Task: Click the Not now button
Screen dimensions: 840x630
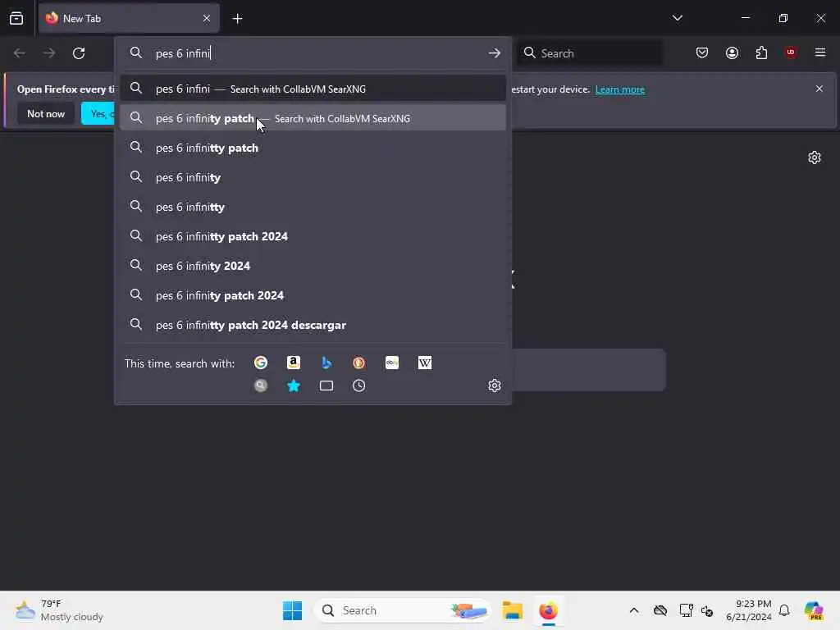Action: (x=46, y=113)
